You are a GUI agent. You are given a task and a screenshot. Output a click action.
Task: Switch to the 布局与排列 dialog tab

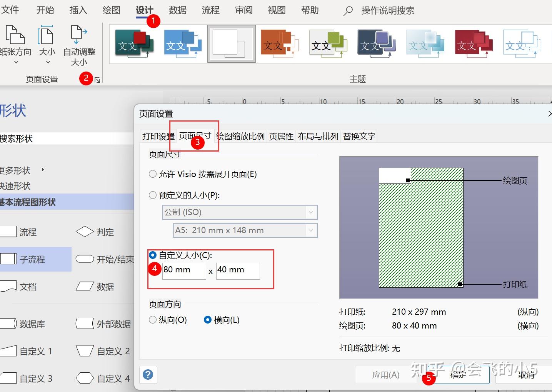tap(318, 136)
